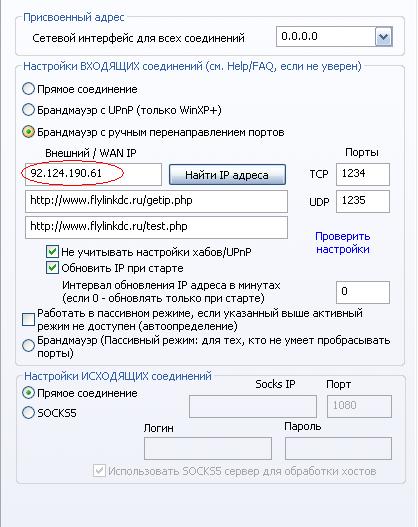The image size is (418, 527).
Task: Uncheck Не учитывать настройки хабов/UPnP
Action: [52, 252]
